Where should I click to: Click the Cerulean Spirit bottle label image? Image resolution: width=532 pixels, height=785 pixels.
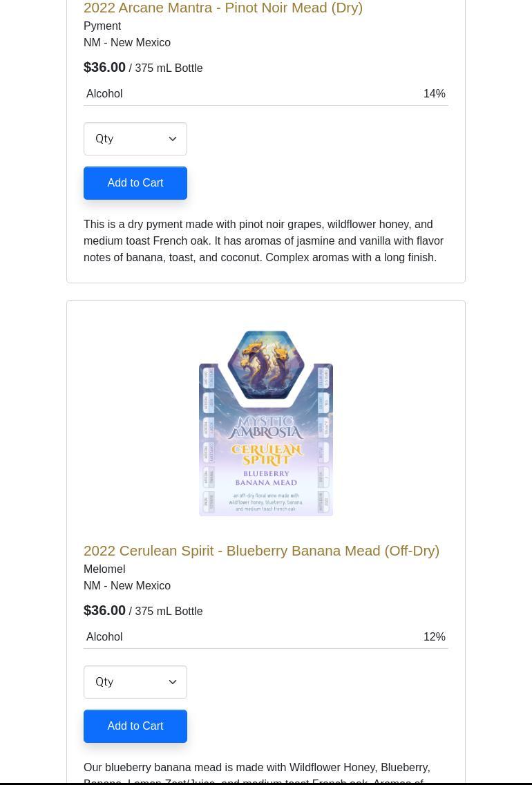tap(266, 423)
